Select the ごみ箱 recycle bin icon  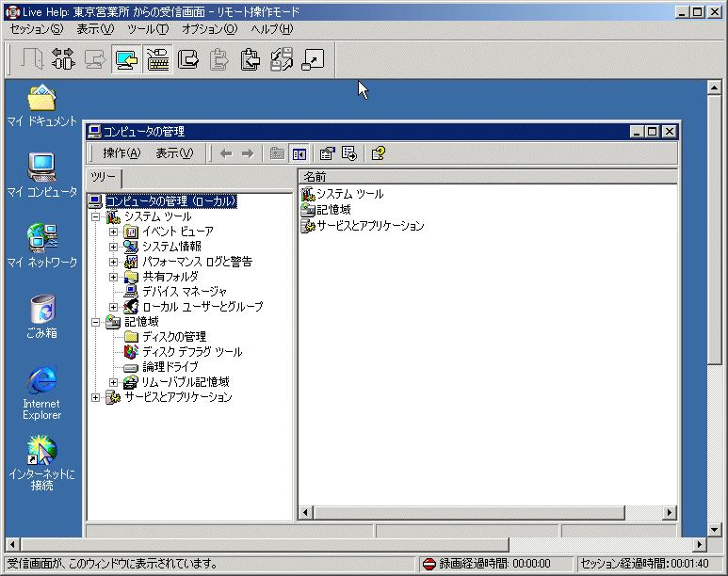[41, 316]
